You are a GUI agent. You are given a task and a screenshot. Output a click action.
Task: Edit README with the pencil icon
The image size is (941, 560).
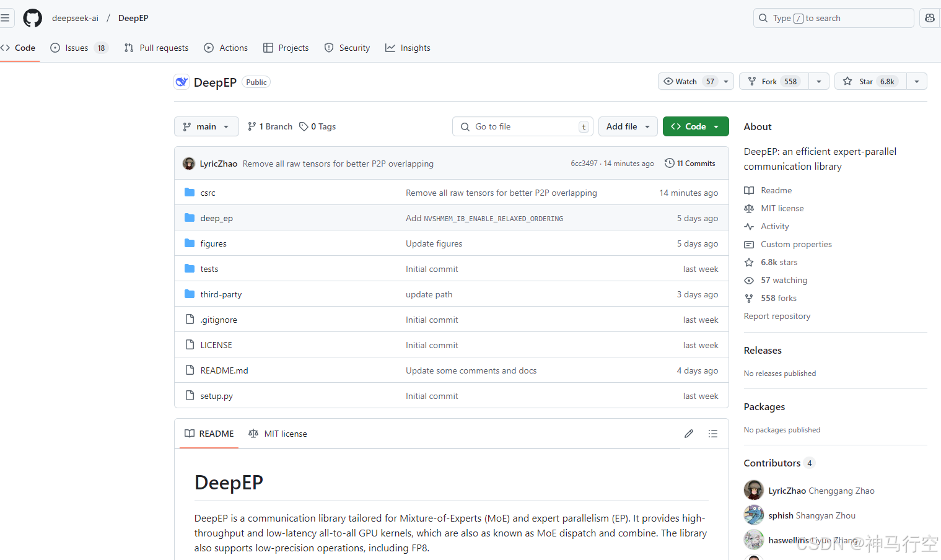tap(689, 434)
